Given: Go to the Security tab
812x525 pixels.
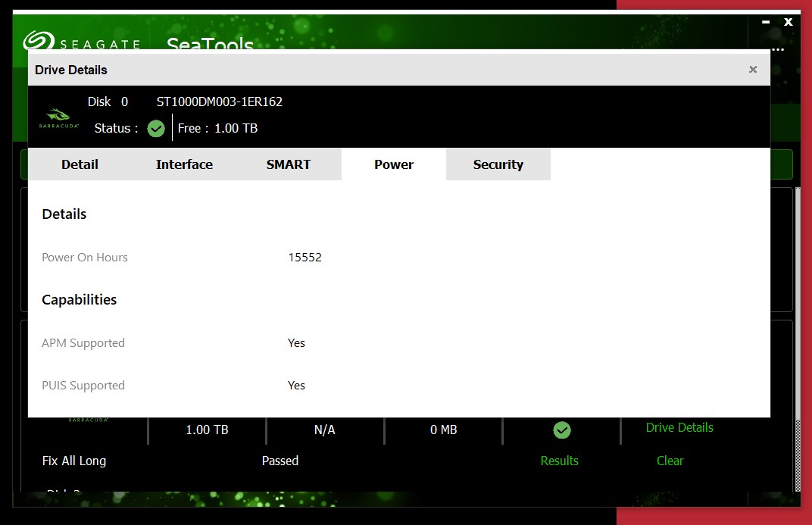Looking at the screenshot, I should [498, 164].
